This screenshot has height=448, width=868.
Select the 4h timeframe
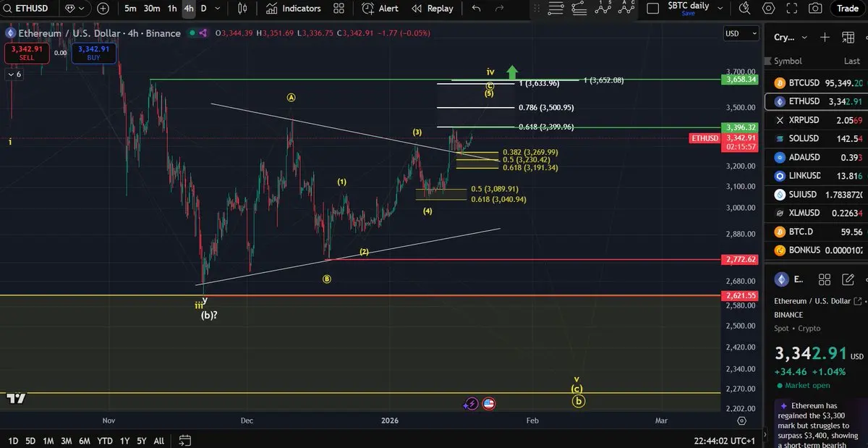coord(189,9)
